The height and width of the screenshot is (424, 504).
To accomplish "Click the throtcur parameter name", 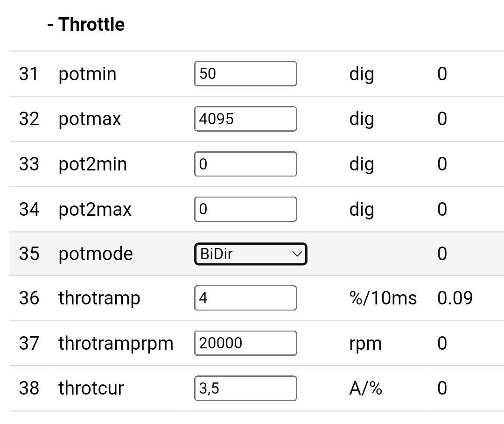I will pyautogui.click(x=91, y=389).
